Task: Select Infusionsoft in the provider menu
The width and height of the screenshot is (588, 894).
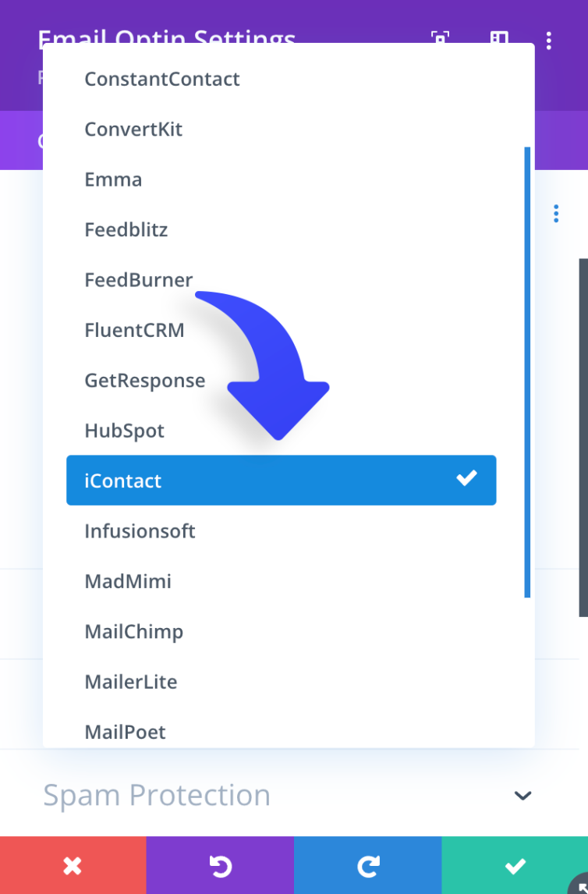Action: pyautogui.click(x=140, y=530)
